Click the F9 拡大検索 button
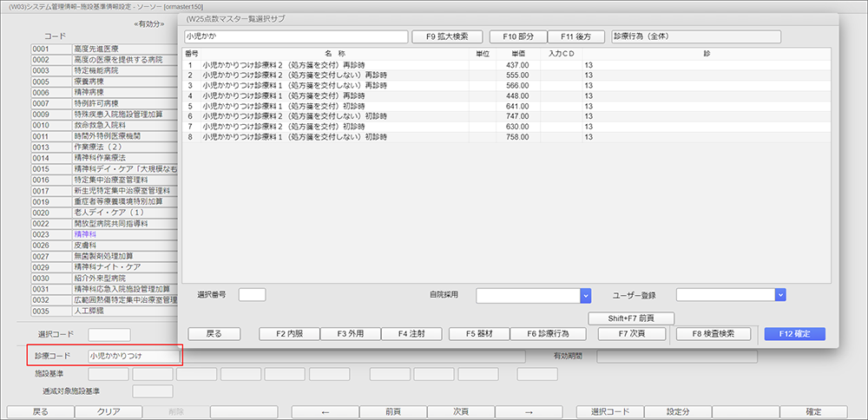The image size is (868, 420). 447,36
